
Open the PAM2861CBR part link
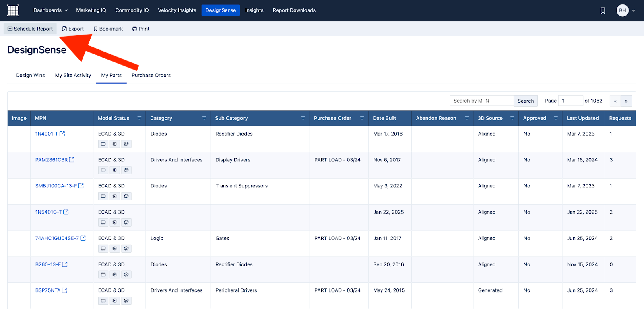(x=52, y=160)
